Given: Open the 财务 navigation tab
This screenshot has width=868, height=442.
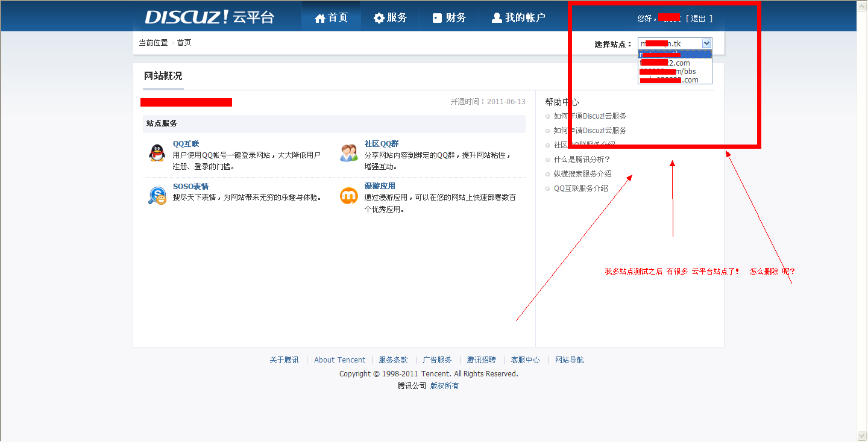Looking at the screenshot, I should 449,17.
